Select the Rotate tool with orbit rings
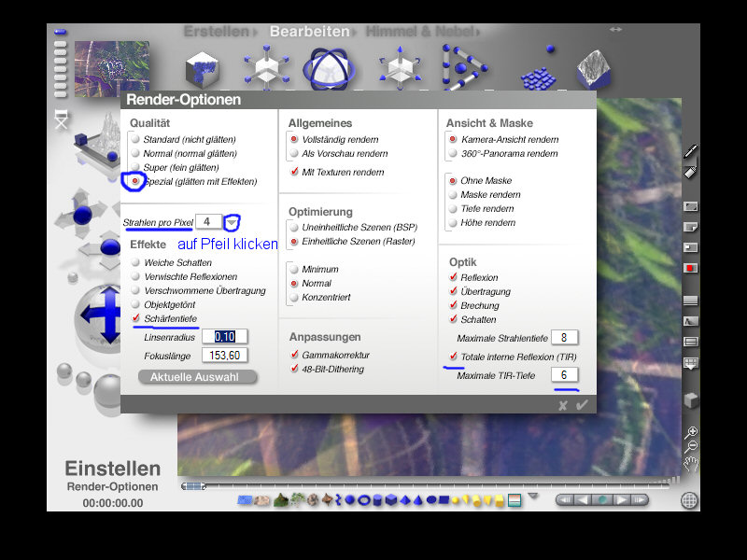The width and height of the screenshot is (747, 560). pyautogui.click(x=329, y=69)
